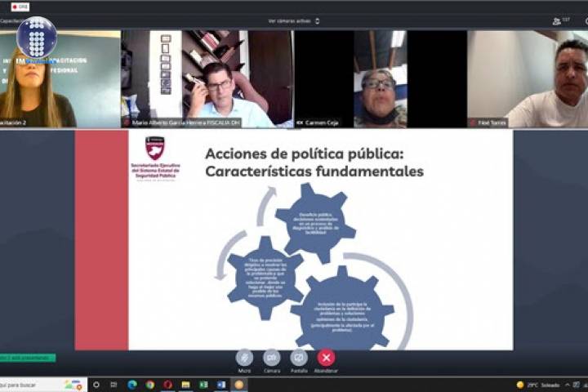Open Task View in the taskbar
The image size is (588, 392).
click(114, 385)
